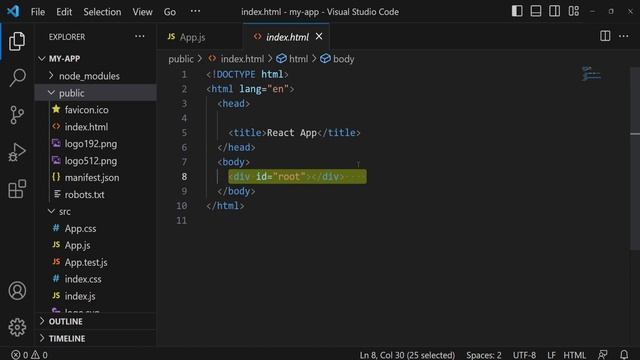The image size is (640, 360).
Task: Select the index.html editor tab
Action: click(x=287, y=37)
